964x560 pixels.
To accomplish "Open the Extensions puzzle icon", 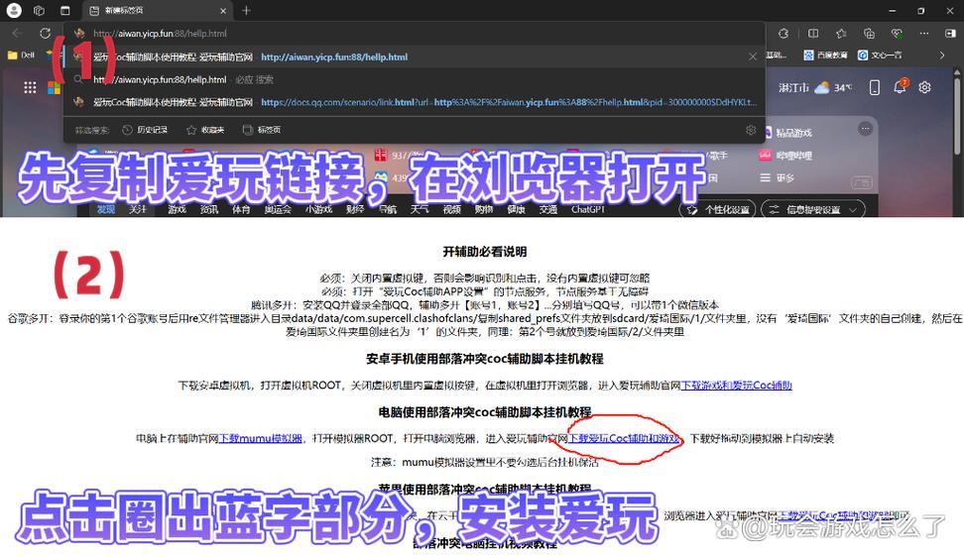I will [783, 33].
